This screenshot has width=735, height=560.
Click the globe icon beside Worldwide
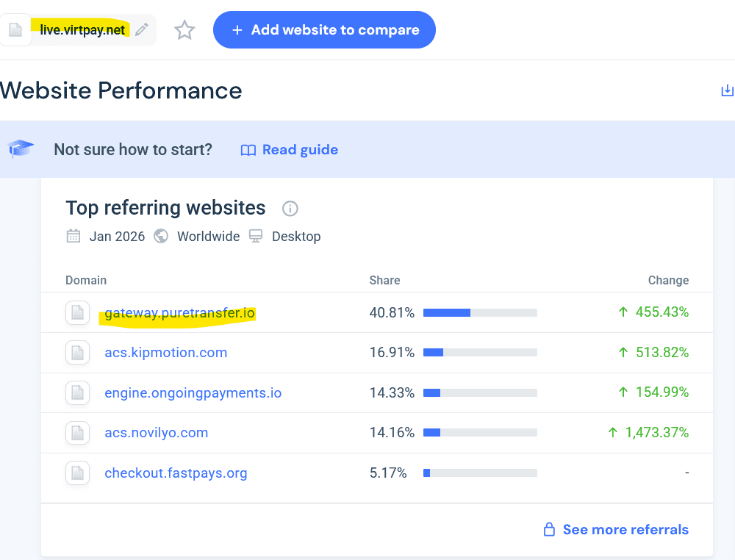tap(161, 236)
